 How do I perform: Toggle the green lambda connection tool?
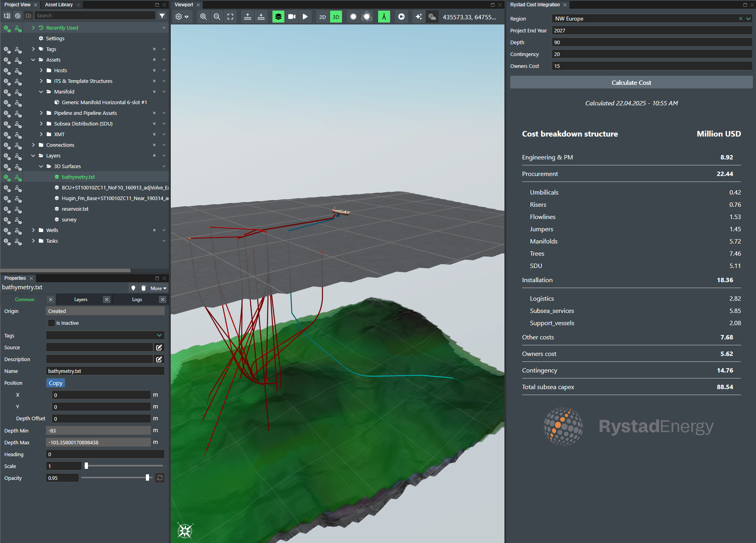[384, 17]
